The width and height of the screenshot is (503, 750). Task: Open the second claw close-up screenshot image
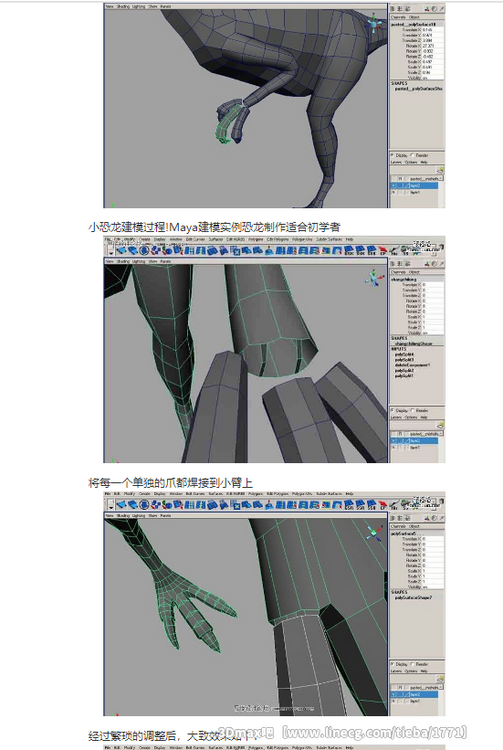pos(274,349)
